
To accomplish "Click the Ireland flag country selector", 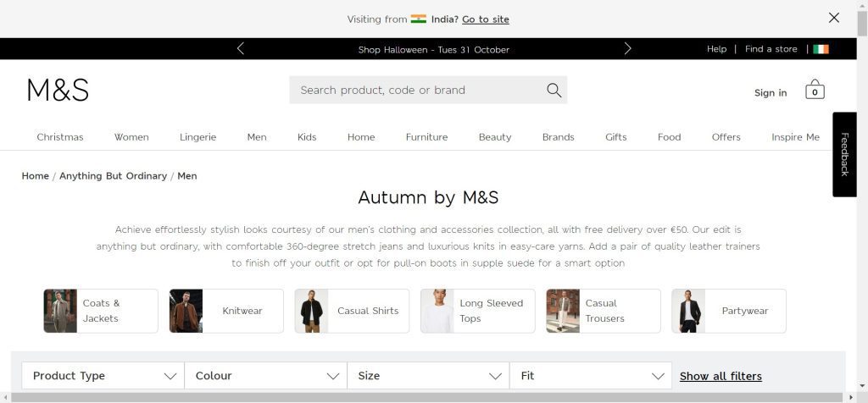I will pyautogui.click(x=821, y=49).
